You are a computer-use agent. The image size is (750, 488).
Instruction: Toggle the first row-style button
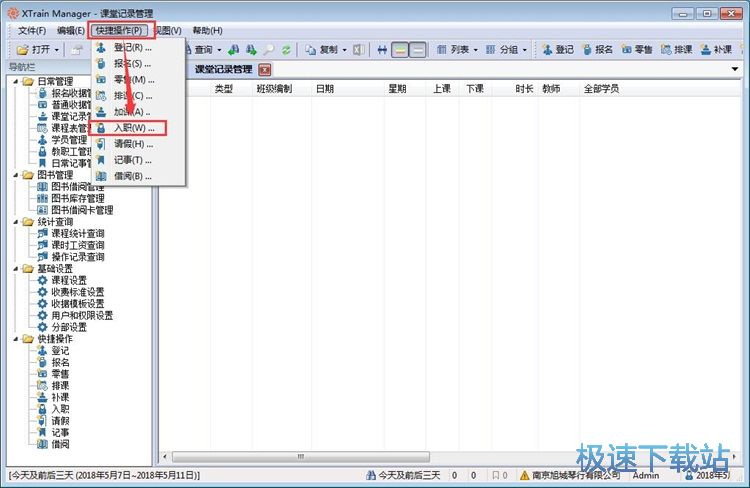click(x=400, y=50)
